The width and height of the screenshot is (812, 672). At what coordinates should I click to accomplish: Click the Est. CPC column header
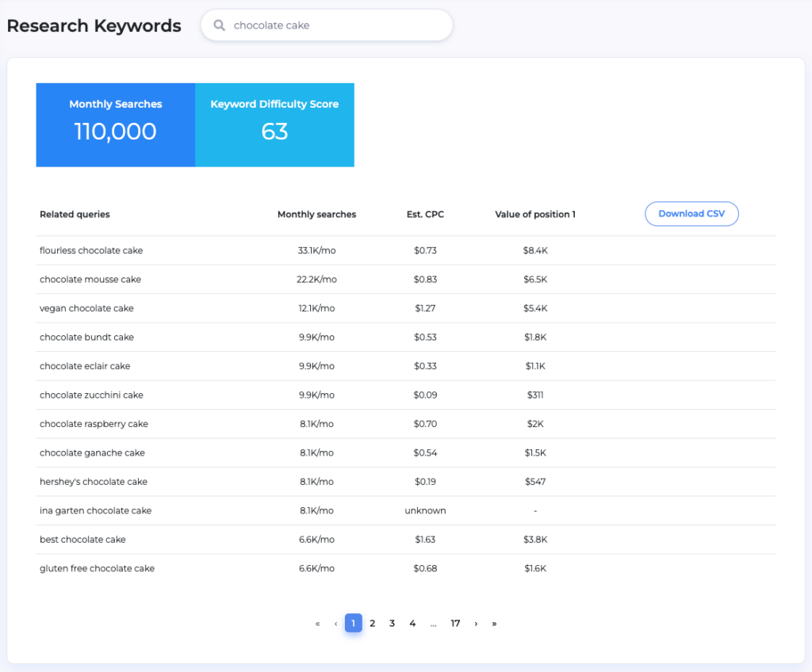pos(425,214)
